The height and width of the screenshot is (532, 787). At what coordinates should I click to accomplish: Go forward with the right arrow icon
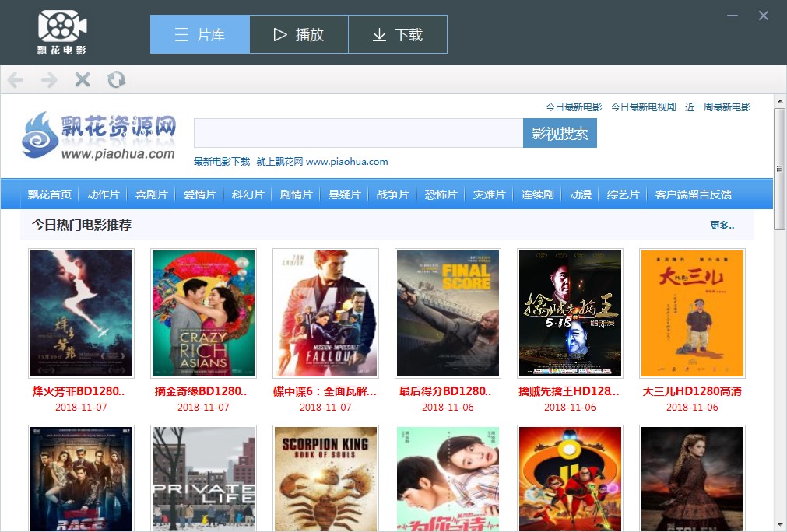(49, 80)
